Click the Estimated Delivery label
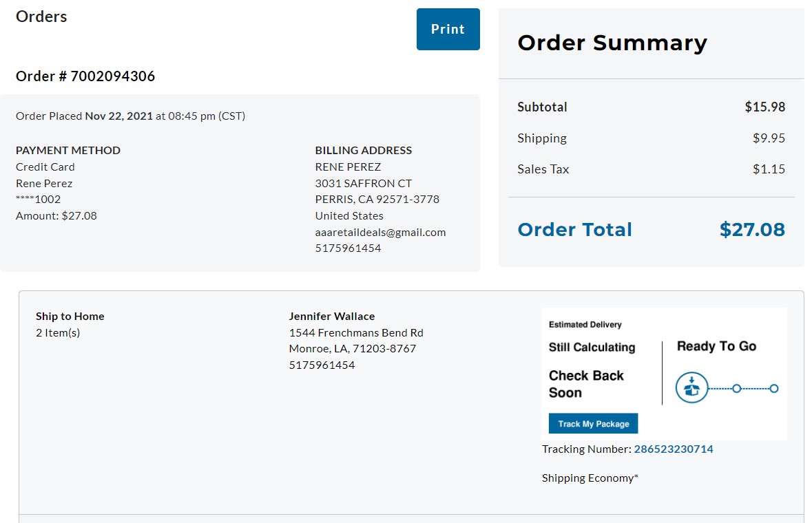 point(585,324)
